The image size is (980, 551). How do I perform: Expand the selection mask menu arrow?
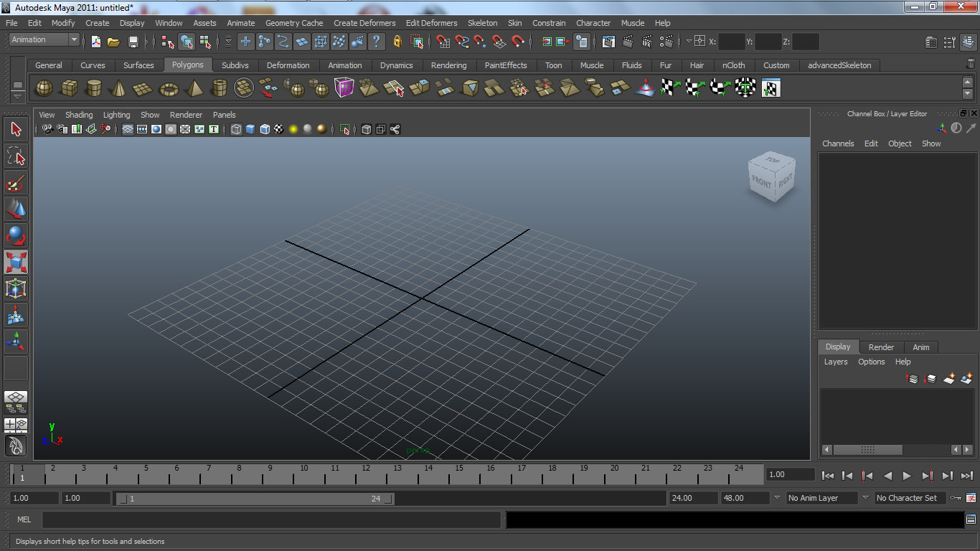[229, 42]
